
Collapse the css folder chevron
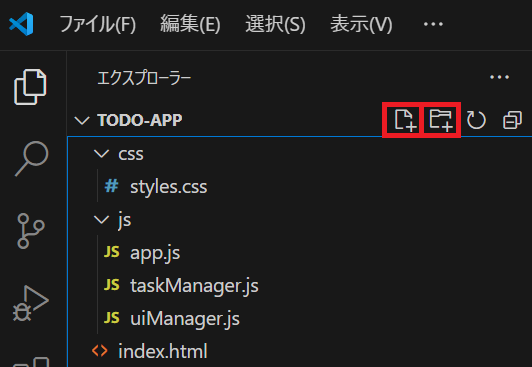[x=101, y=154]
